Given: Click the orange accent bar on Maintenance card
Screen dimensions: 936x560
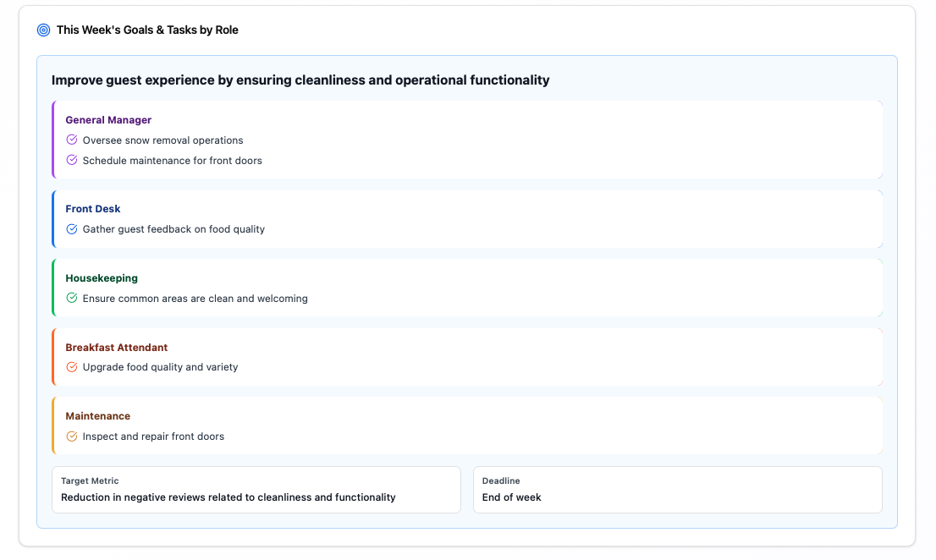Looking at the screenshot, I should [53, 425].
